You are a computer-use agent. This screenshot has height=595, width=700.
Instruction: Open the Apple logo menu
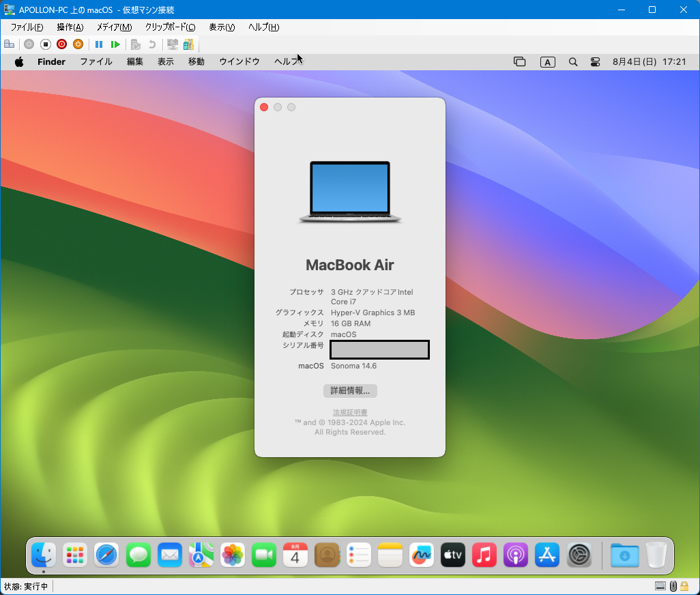18,61
